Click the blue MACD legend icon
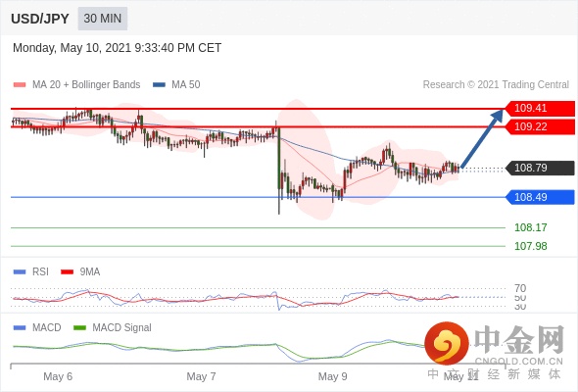This screenshot has height=392, width=578. 20,328
